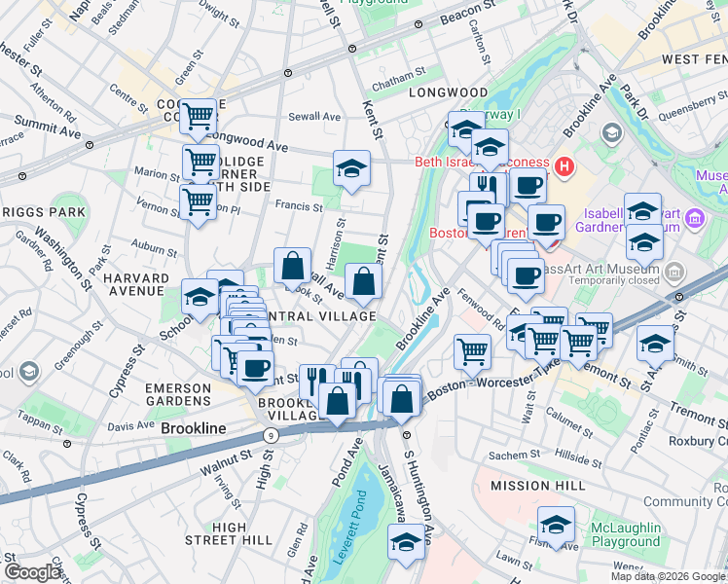Click the Griggs Park label

[44, 212]
